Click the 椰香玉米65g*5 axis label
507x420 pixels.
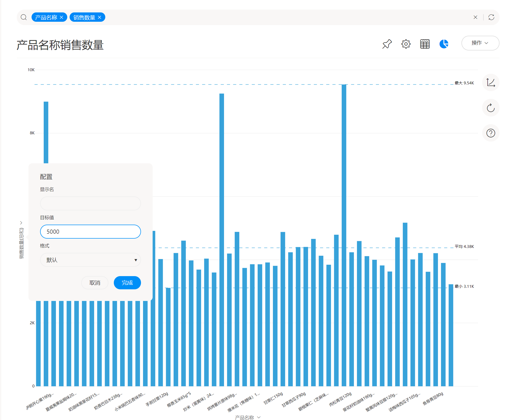(179, 400)
